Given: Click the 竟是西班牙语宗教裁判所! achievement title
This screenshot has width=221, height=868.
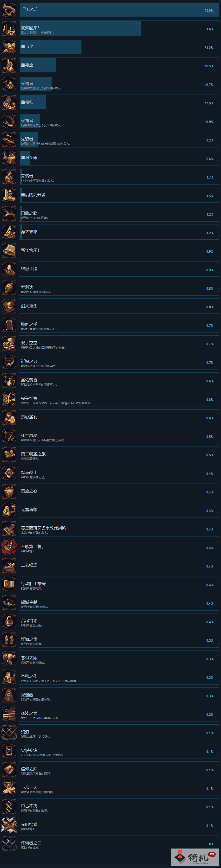Looking at the screenshot, I should [44, 528].
